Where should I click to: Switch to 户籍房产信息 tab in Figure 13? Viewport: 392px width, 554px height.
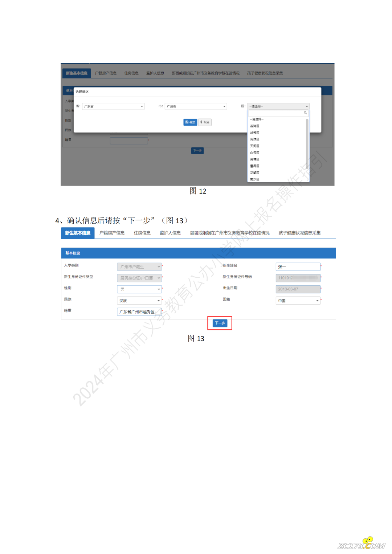pyautogui.click(x=112, y=233)
